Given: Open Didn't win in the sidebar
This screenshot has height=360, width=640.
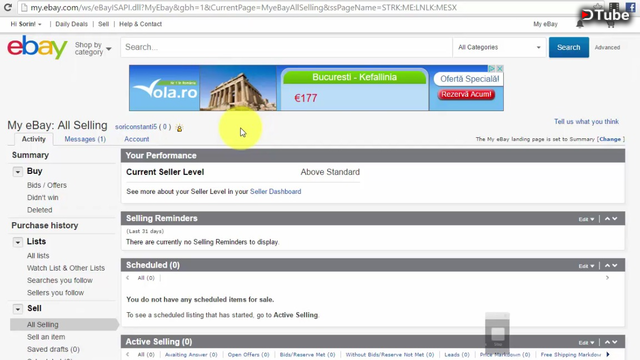Looking at the screenshot, I should (42, 198).
